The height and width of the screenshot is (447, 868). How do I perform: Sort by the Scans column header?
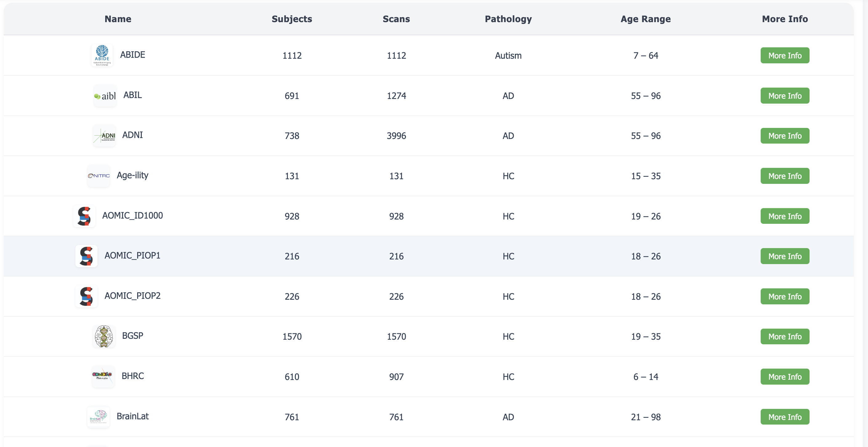(x=396, y=19)
